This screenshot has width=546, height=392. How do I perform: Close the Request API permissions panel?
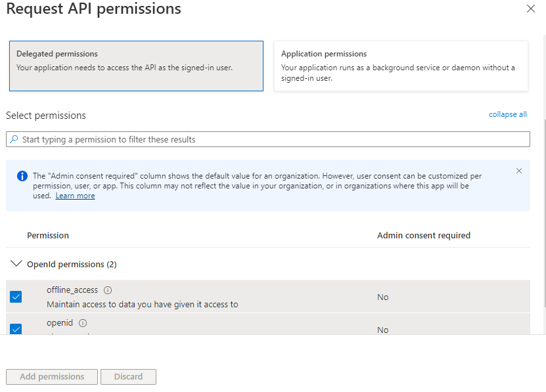click(x=531, y=9)
